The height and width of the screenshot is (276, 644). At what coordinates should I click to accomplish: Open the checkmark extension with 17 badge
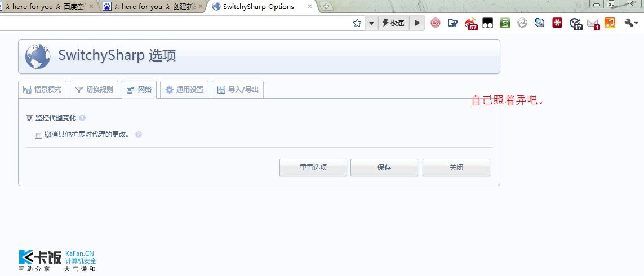point(576,24)
